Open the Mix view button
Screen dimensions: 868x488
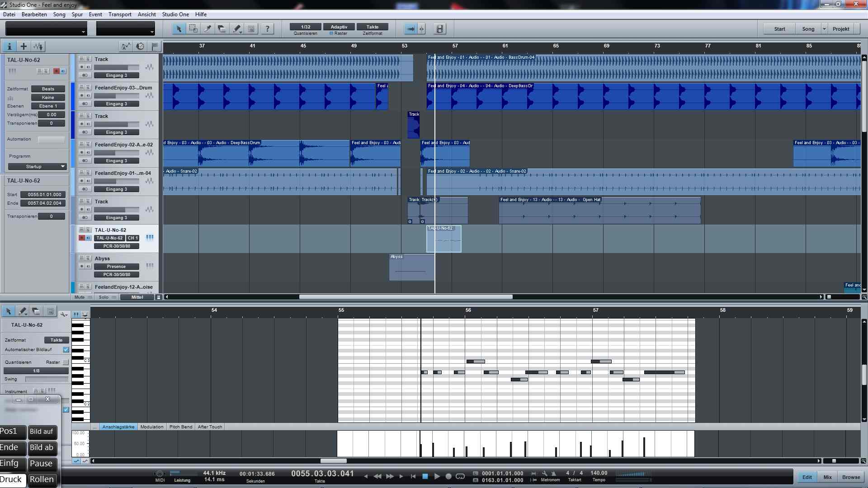click(827, 477)
